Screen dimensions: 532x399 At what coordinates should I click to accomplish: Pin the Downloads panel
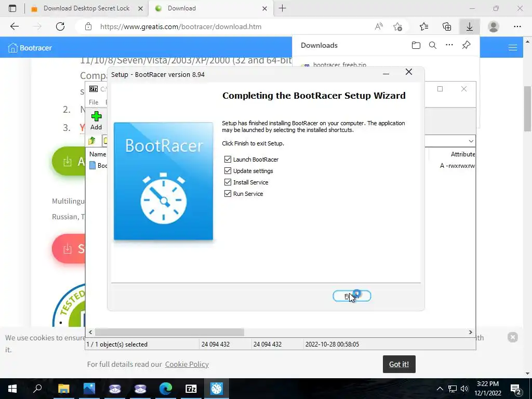(x=466, y=45)
